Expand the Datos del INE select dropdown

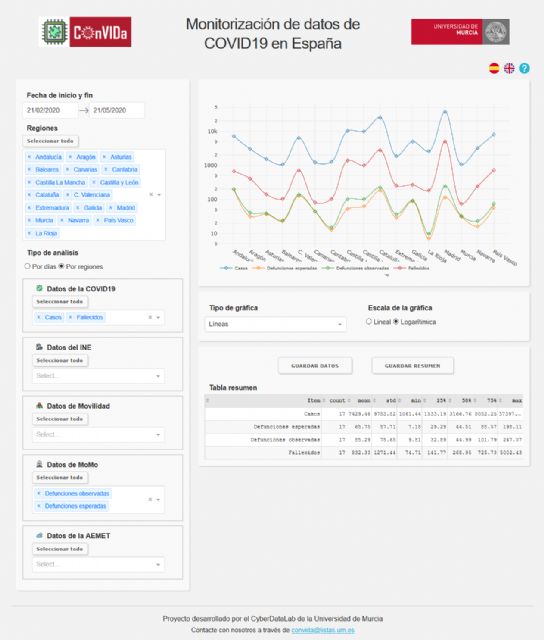(x=98, y=376)
